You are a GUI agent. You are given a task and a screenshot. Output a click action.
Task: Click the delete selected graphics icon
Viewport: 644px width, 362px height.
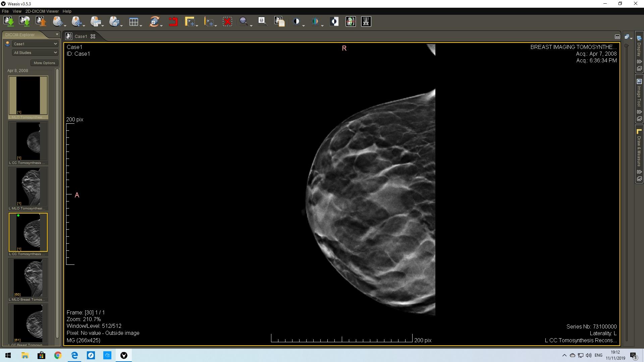227,22
